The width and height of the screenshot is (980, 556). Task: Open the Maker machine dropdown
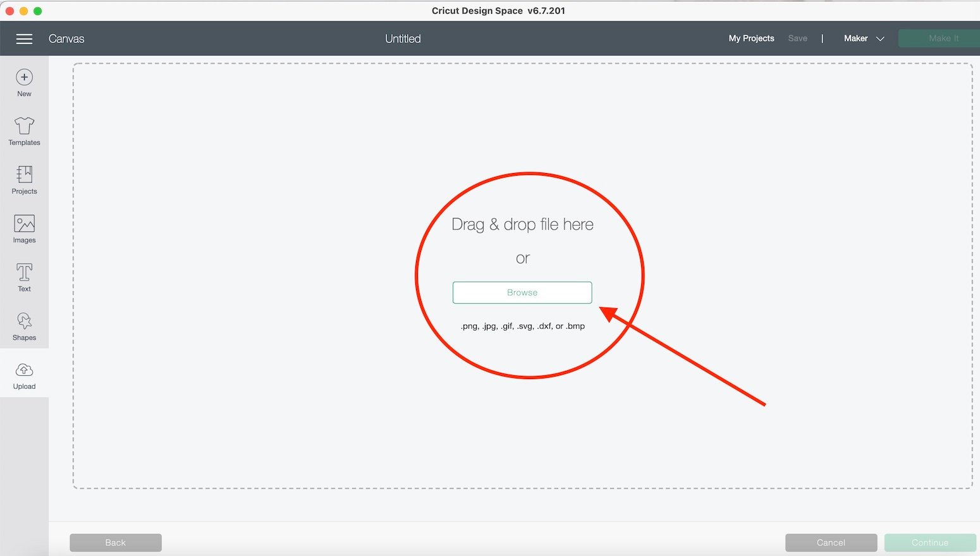point(864,39)
